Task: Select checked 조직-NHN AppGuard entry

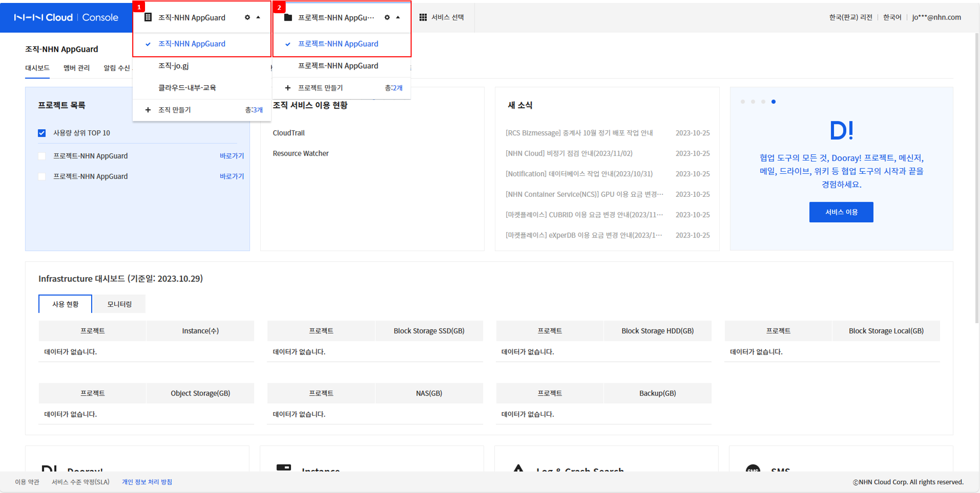Action: click(x=202, y=44)
